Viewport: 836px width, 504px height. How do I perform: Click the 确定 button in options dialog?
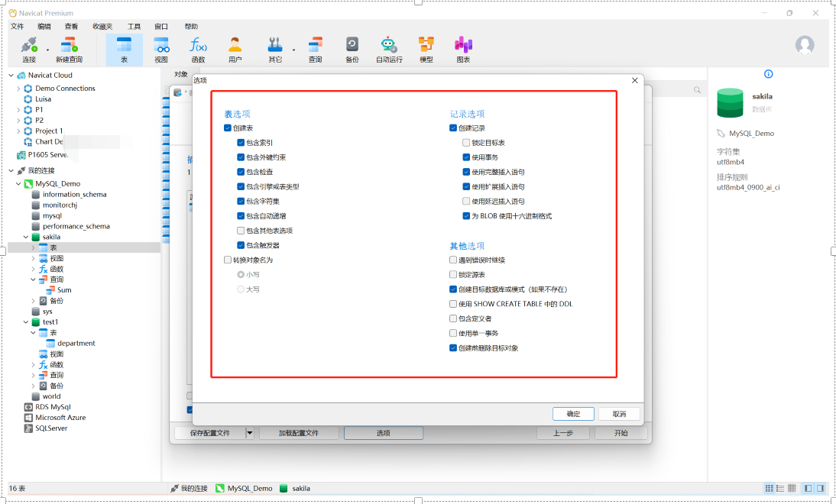point(573,414)
